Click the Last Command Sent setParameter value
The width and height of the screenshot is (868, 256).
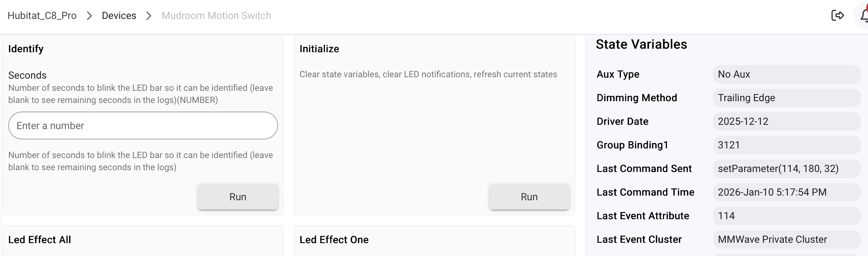[x=786, y=169]
